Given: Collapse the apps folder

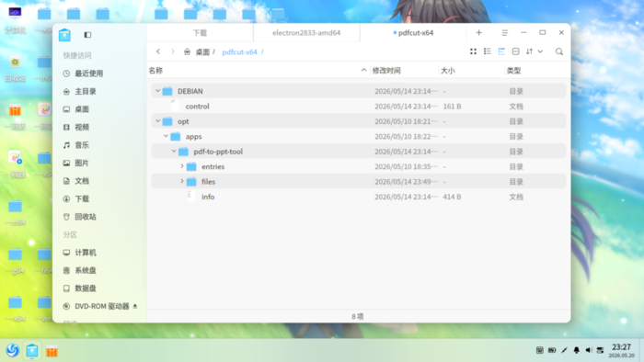Looking at the screenshot, I should pyautogui.click(x=166, y=136).
